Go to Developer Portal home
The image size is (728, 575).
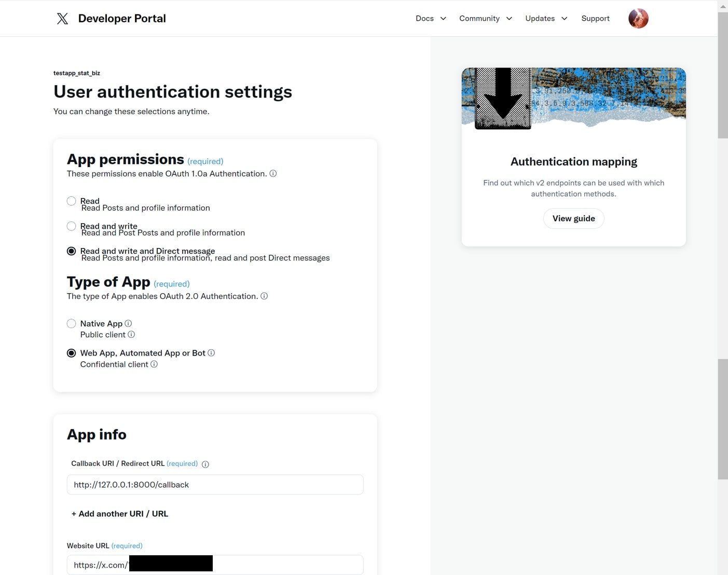click(122, 18)
